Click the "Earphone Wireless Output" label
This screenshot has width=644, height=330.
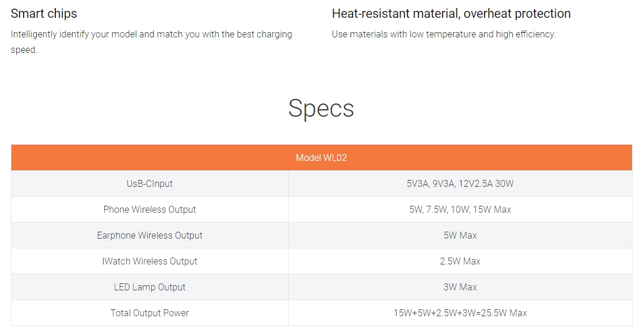click(x=150, y=236)
